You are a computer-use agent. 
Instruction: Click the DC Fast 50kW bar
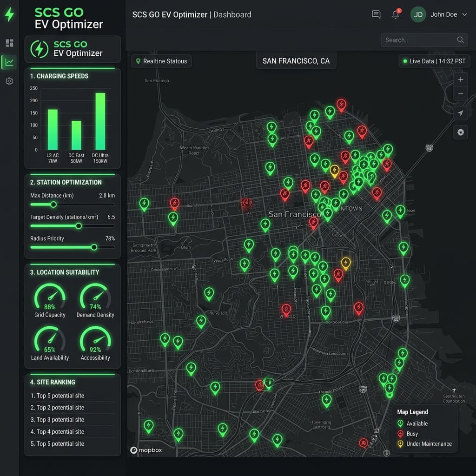[x=76, y=135]
